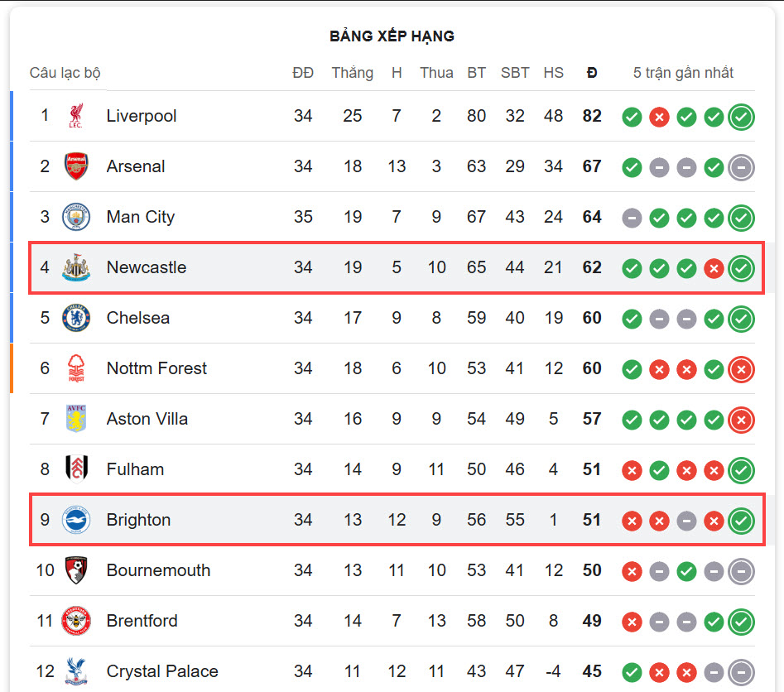This screenshot has width=784, height=692.
Task: Click the Đ points column header
Action: coord(592,73)
